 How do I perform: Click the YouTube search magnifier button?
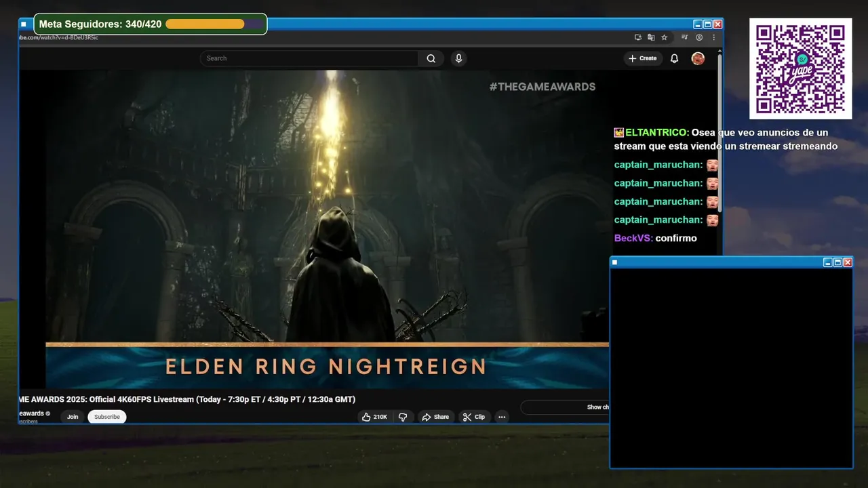pos(431,58)
